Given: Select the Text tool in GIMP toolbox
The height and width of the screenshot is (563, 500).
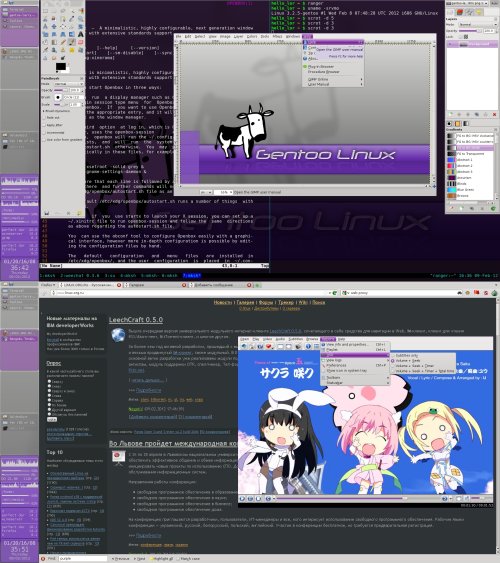Looking at the screenshot, I should click(81, 34).
